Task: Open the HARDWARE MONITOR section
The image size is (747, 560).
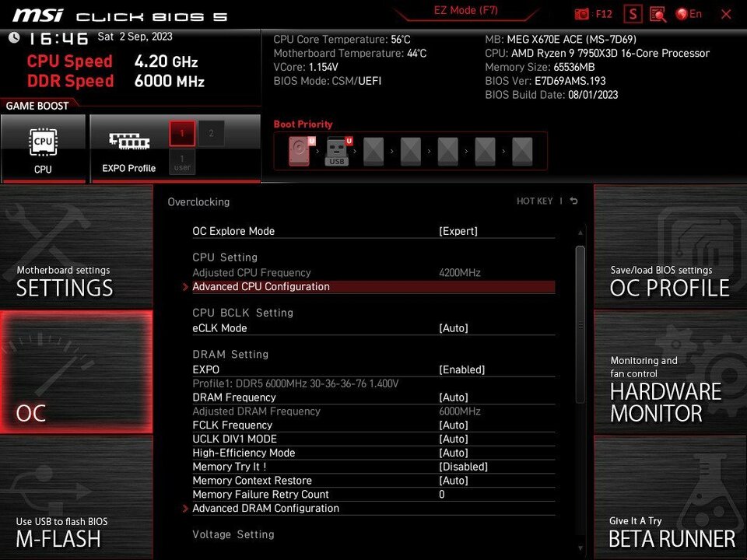Action: click(670, 372)
